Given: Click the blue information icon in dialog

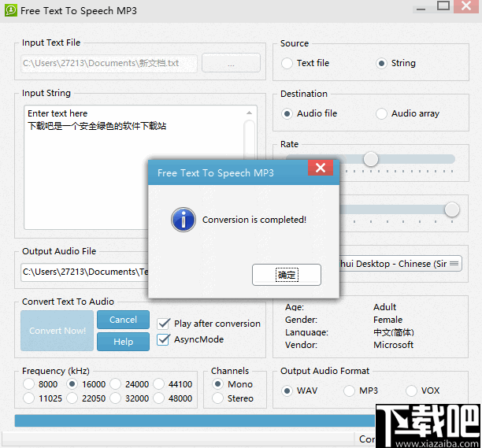Looking at the screenshot, I should (x=184, y=220).
